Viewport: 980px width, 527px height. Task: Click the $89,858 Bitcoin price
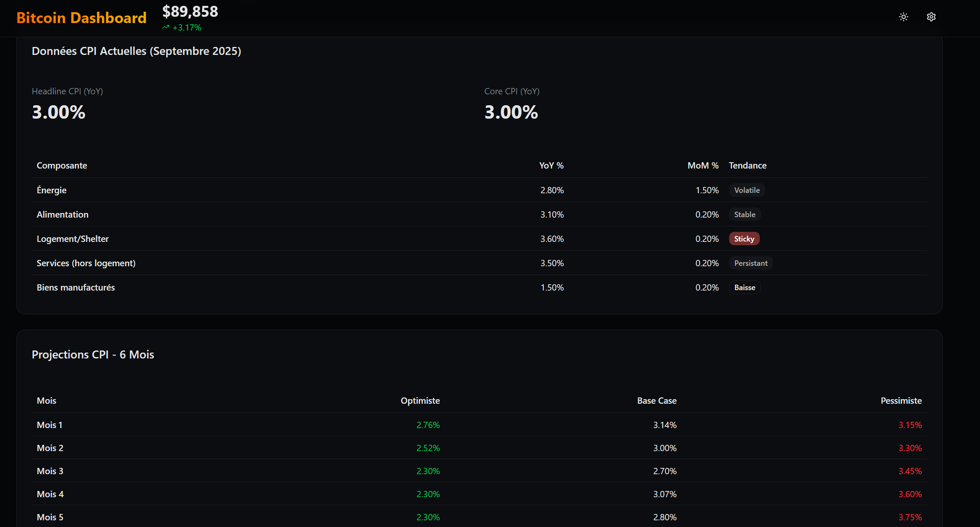pyautogui.click(x=190, y=12)
